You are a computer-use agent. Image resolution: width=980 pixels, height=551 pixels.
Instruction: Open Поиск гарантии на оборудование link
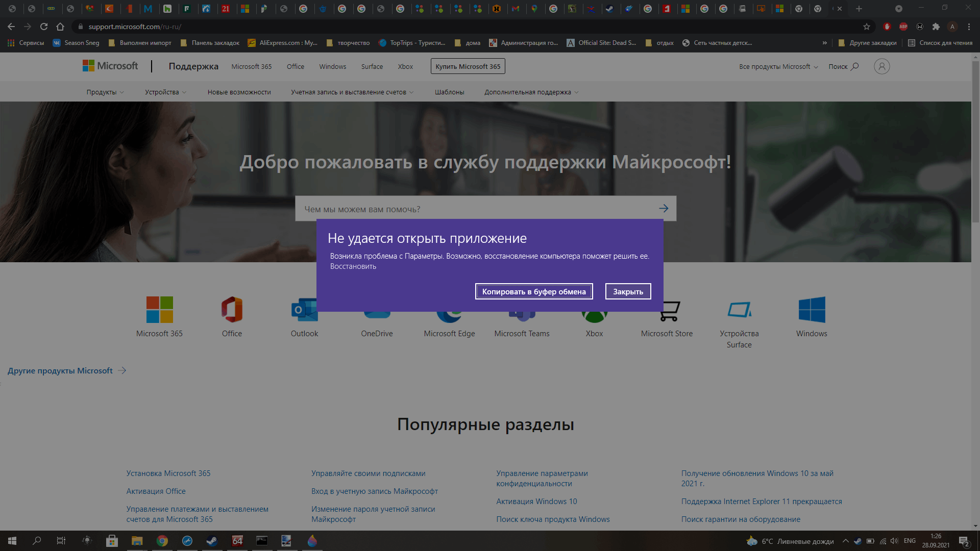[x=741, y=519]
